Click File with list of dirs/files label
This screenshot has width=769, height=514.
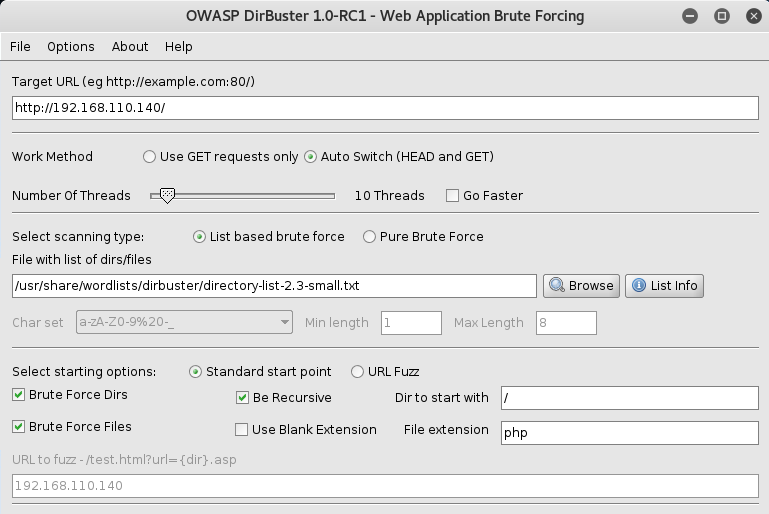point(82,259)
